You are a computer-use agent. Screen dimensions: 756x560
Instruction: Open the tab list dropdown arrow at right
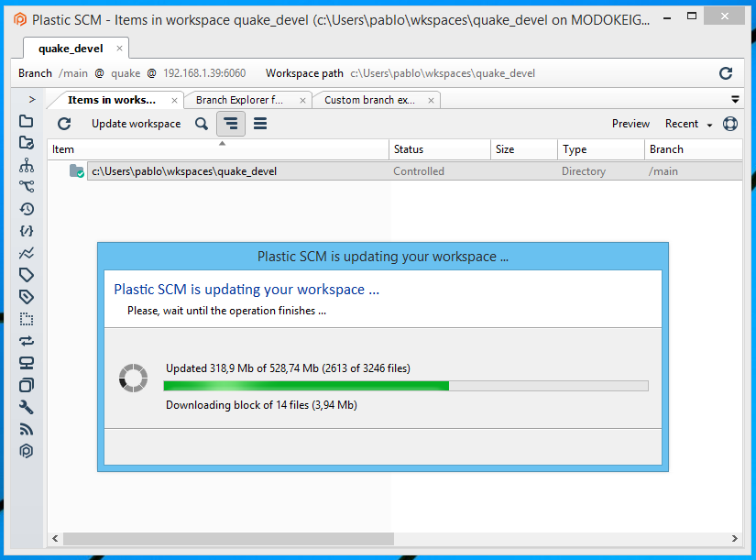[x=735, y=100]
